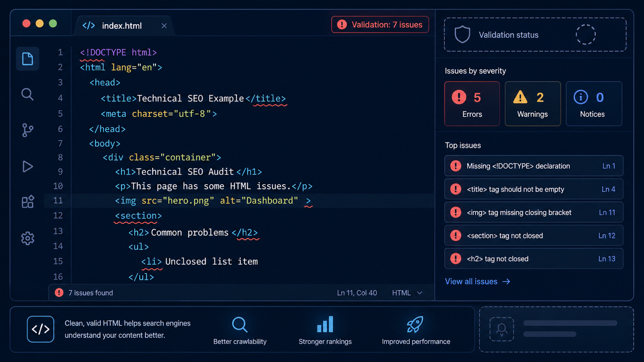The image size is (644, 362).
Task: Click error icon on h2 tag row
Action: (x=456, y=259)
